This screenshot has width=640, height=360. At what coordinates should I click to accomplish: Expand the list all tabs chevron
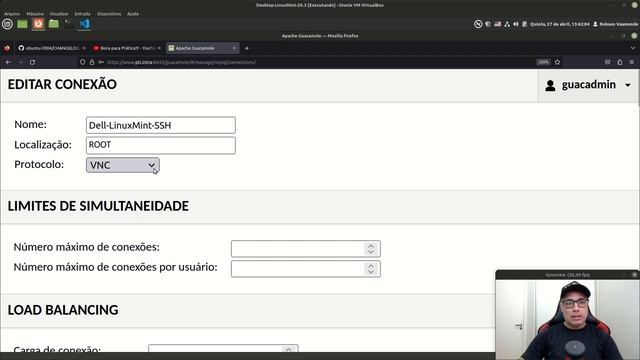tap(633, 48)
